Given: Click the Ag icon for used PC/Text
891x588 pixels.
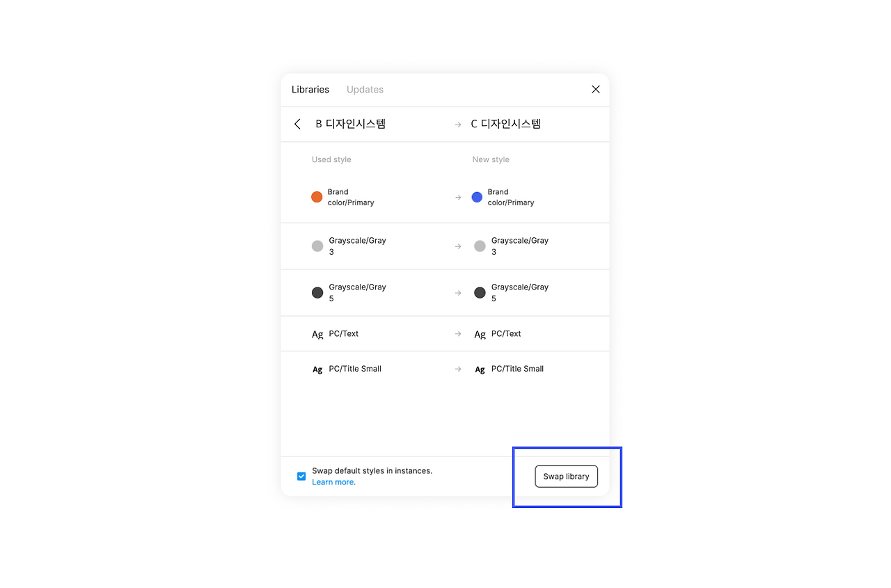Looking at the screenshot, I should [317, 334].
